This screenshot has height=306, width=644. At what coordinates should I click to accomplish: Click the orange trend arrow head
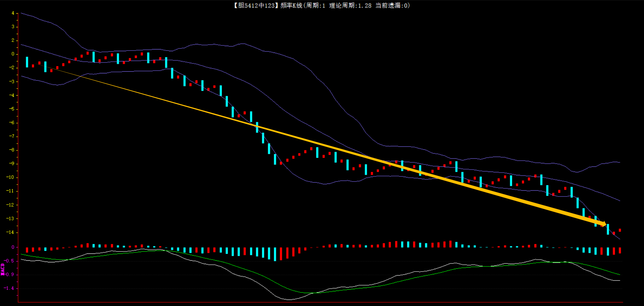604,224
